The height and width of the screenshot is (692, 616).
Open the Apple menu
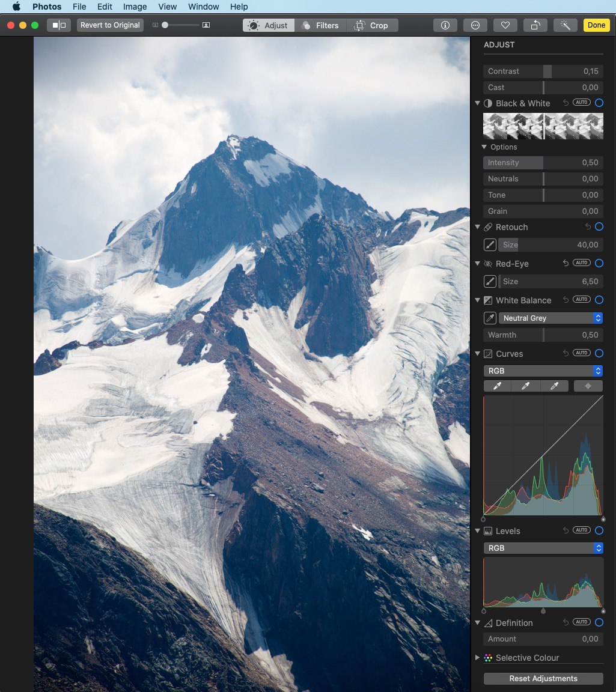[x=16, y=7]
